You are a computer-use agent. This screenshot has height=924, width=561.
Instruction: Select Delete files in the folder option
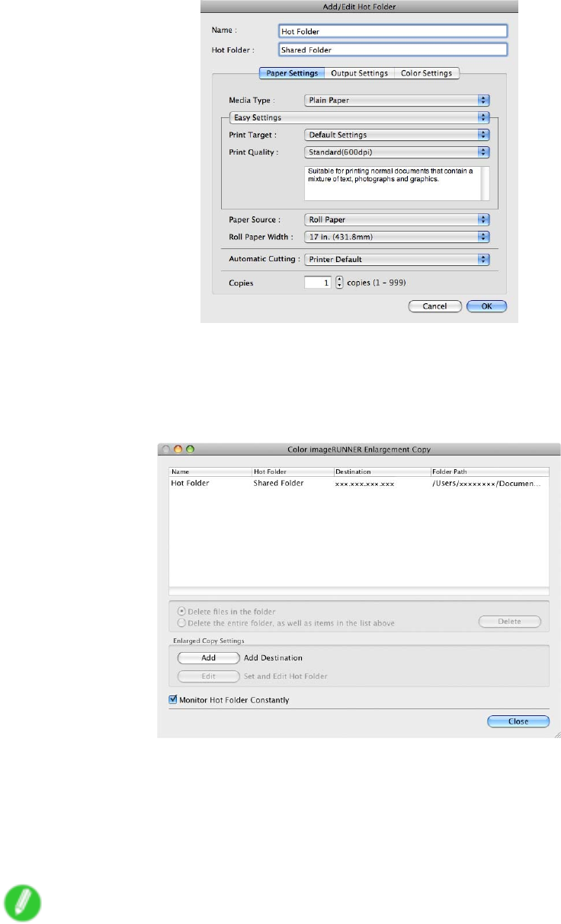(x=181, y=611)
